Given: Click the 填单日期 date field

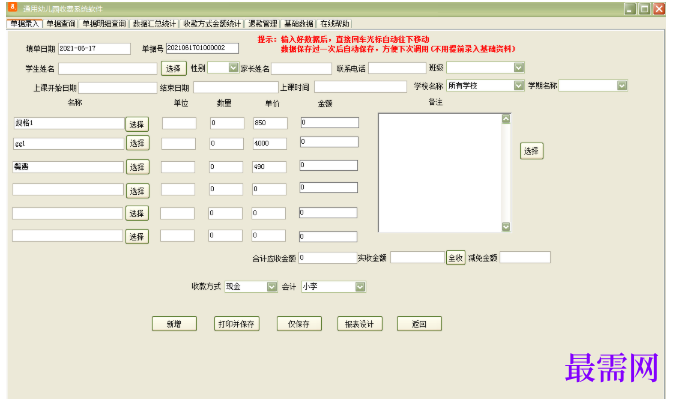Looking at the screenshot, I should [x=94, y=49].
